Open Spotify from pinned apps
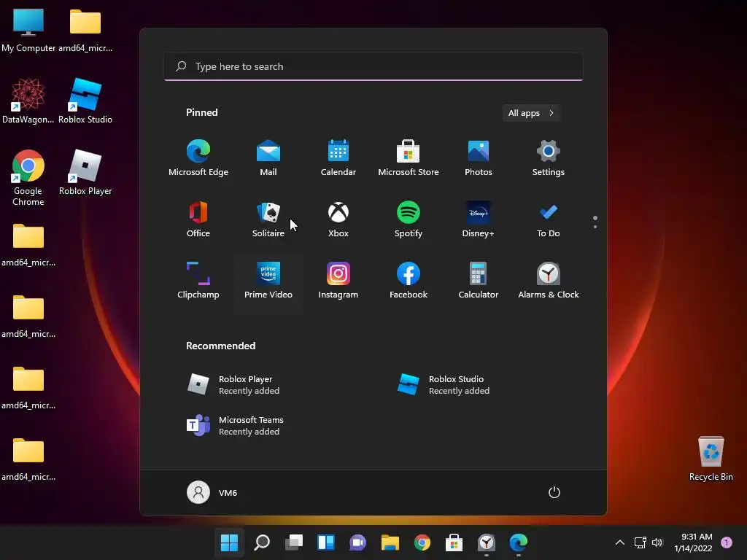This screenshot has height=560, width=747. (x=409, y=219)
